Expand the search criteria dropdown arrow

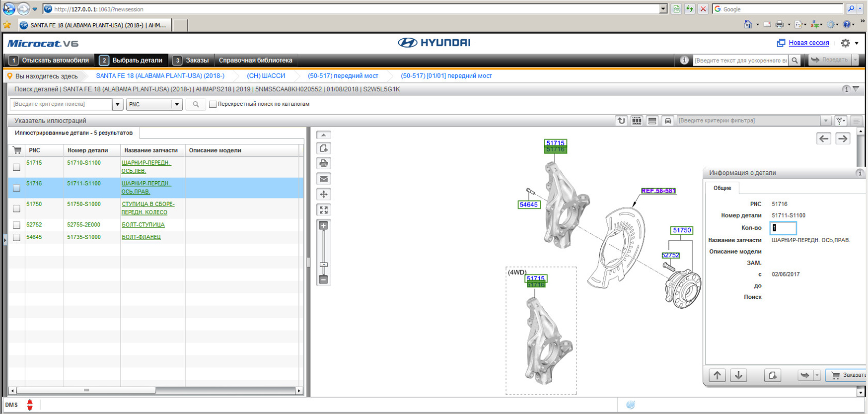pyautogui.click(x=118, y=104)
